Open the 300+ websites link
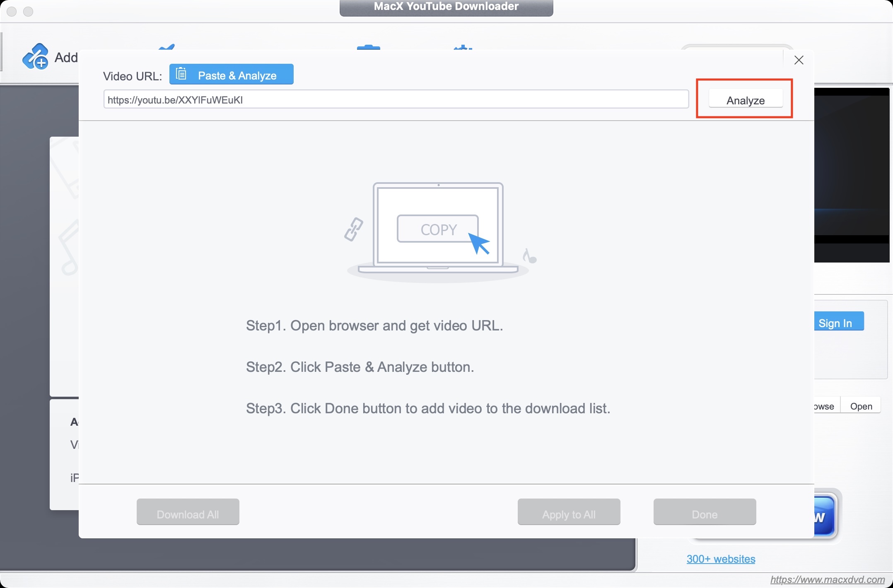 pyautogui.click(x=721, y=559)
